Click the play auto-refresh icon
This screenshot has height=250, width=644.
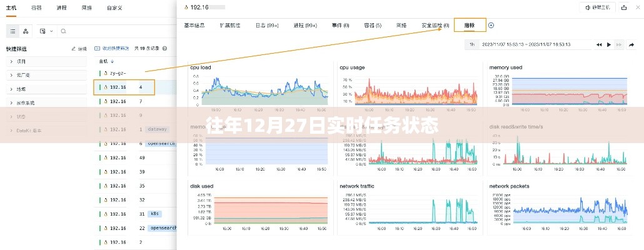coord(609,44)
